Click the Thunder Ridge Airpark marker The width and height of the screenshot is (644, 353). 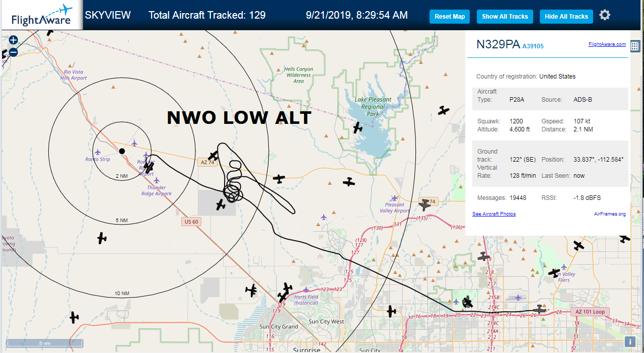pos(157,180)
